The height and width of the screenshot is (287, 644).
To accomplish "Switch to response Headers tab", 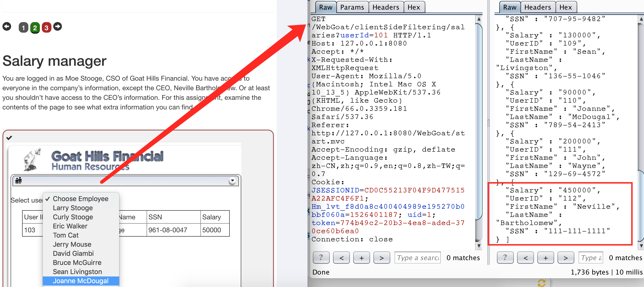I will (x=538, y=7).
